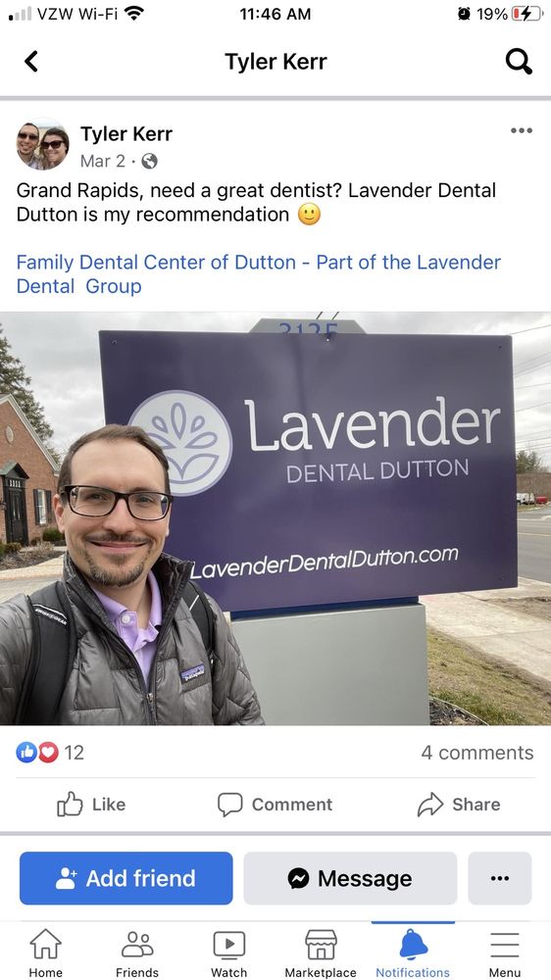Click the Add friend button
This screenshot has width=551, height=980.
point(125,878)
